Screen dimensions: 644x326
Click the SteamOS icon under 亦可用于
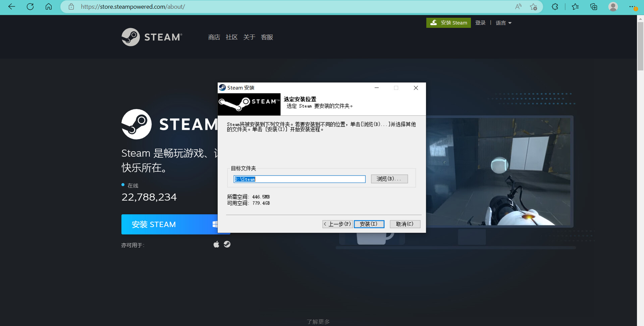(x=227, y=244)
